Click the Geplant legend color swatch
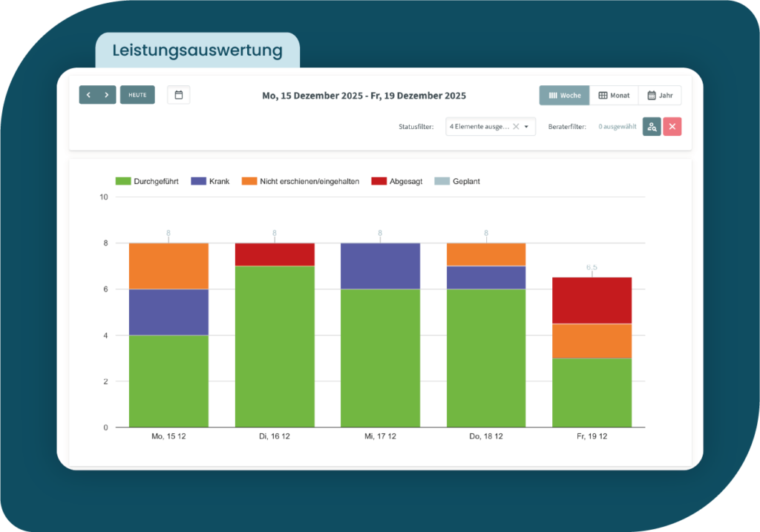 442,181
